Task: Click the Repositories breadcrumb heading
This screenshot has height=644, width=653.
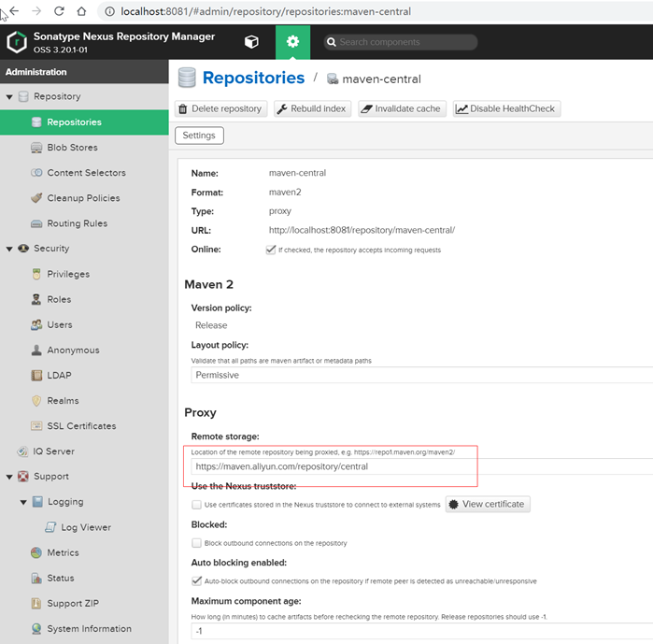Action: click(x=253, y=78)
